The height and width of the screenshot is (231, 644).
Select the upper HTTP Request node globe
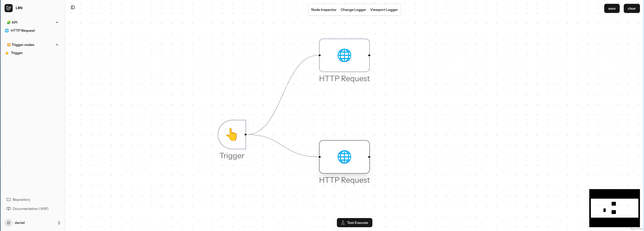pos(344,55)
